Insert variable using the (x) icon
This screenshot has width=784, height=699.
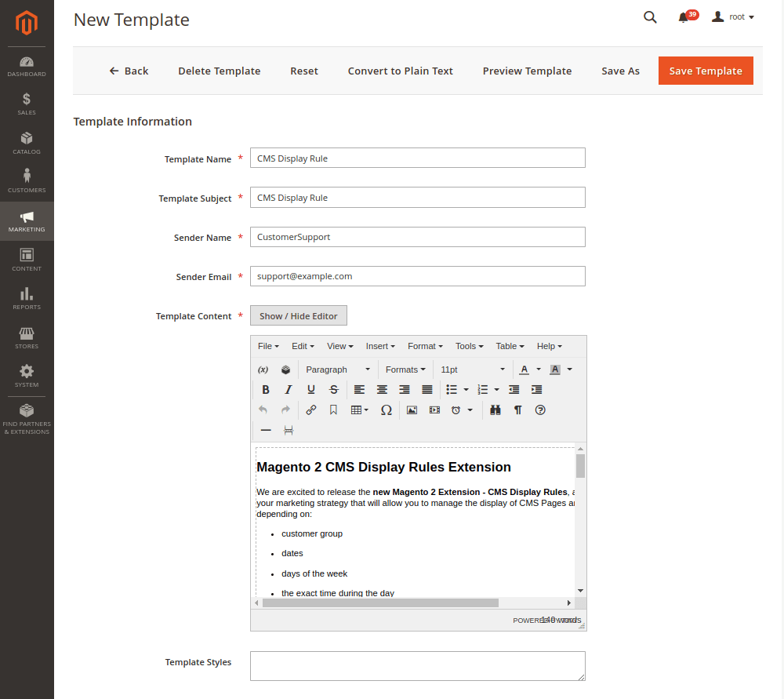[263, 370]
